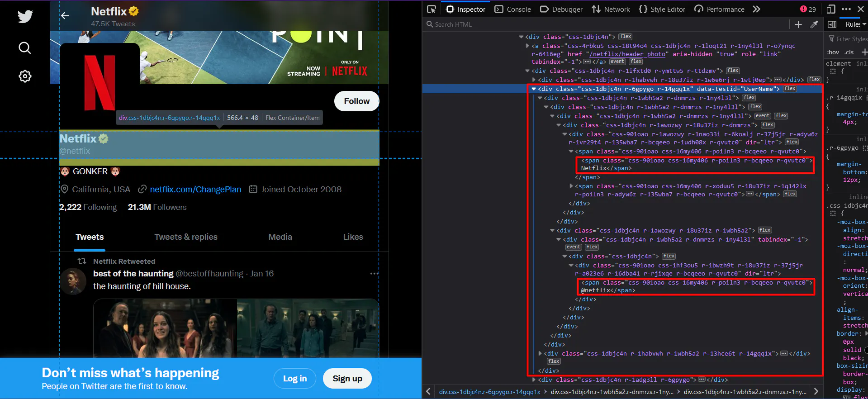
Task: Switch to the Performance tab
Action: (x=719, y=9)
